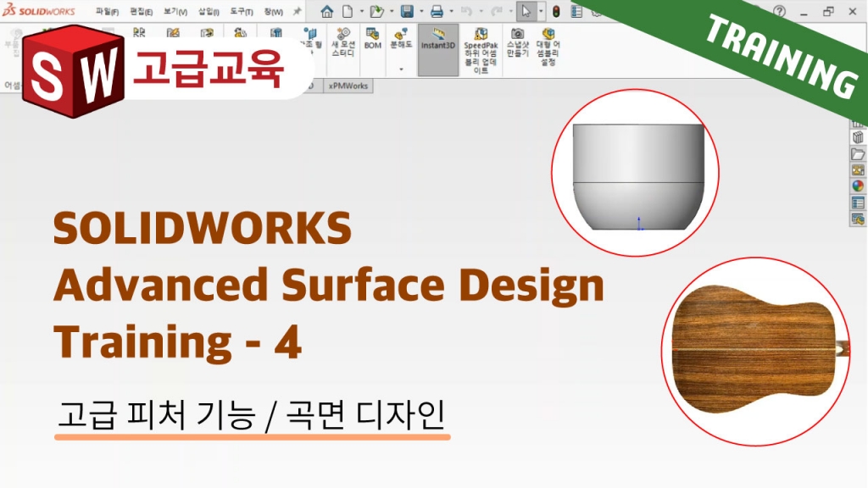Expand the dropdown under 분해도
868x488 pixels.
point(401,69)
